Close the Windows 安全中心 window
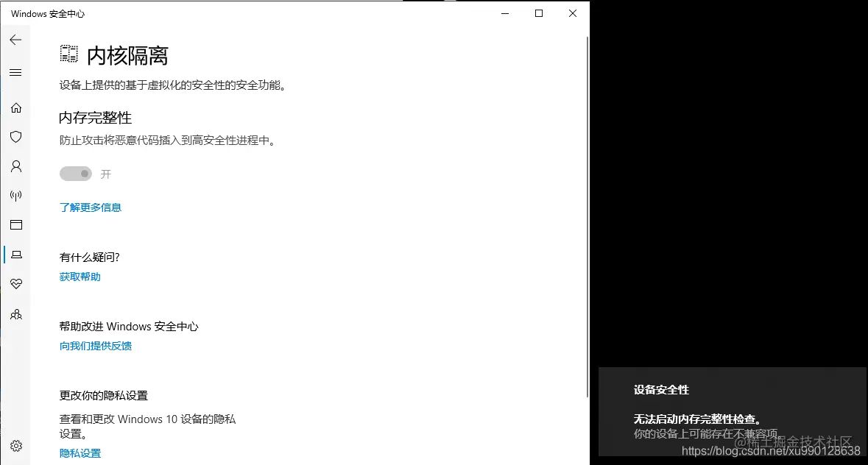The width and height of the screenshot is (868, 465). (572, 13)
